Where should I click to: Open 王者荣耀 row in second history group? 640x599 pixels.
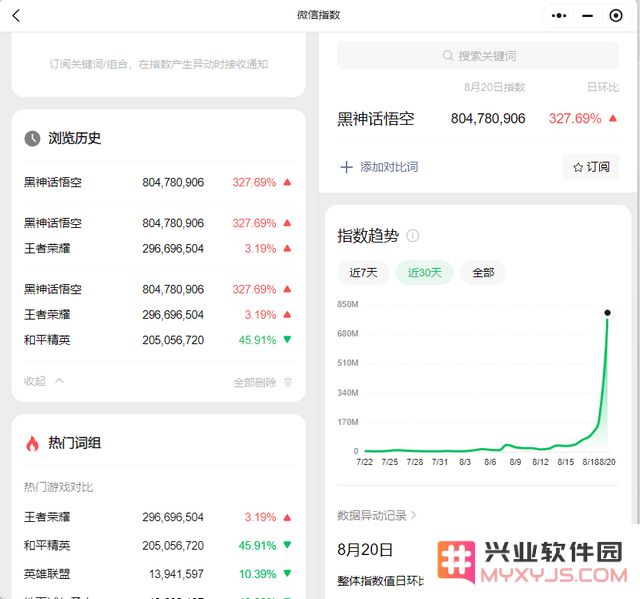[158, 248]
